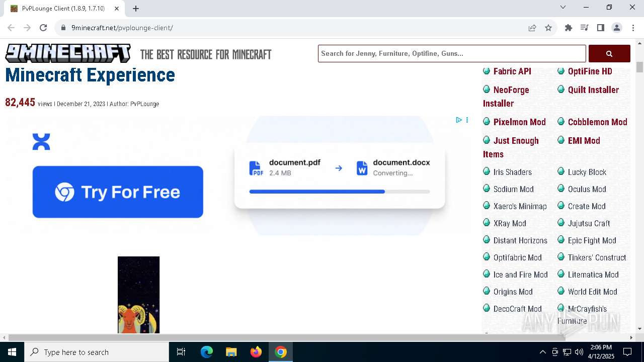Click the red search magnifier button
Viewport: 644px width, 362px height.
[609, 53]
